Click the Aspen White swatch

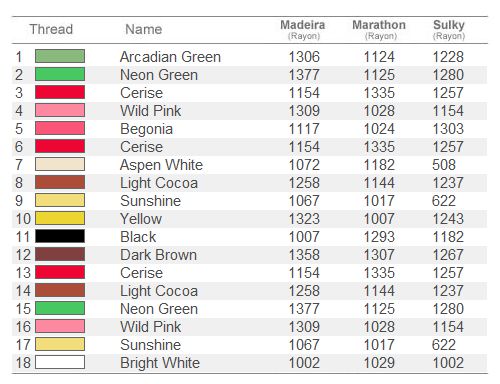pyautogui.click(x=60, y=164)
